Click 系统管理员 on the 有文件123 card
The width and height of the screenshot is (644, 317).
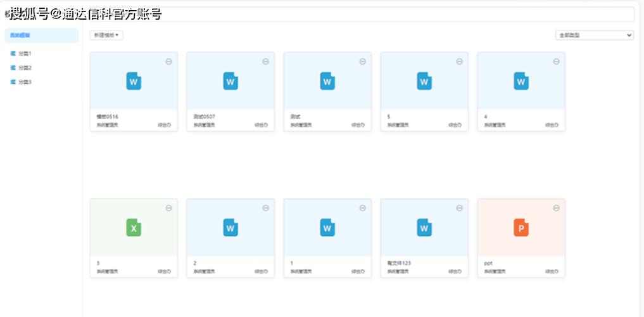click(398, 271)
